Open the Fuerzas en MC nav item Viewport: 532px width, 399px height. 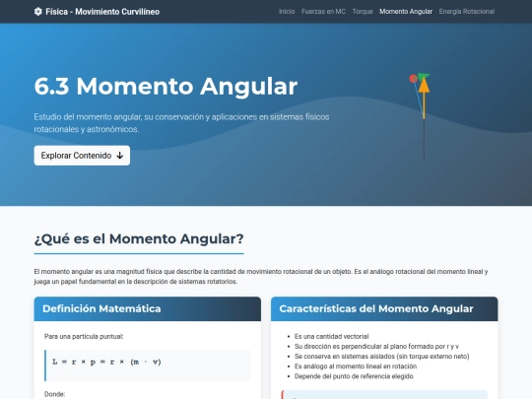(x=323, y=12)
